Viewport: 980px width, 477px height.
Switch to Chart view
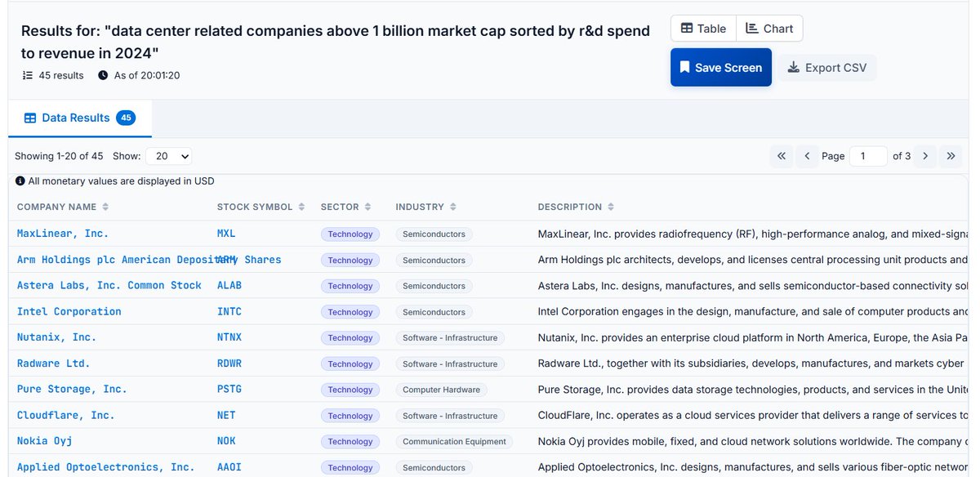click(x=769, y=29)
